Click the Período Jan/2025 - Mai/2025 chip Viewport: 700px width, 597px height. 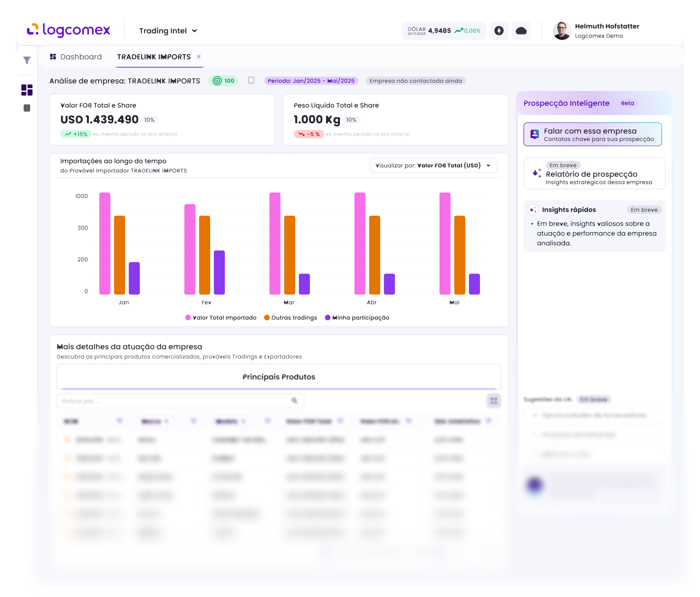(311, 81)
